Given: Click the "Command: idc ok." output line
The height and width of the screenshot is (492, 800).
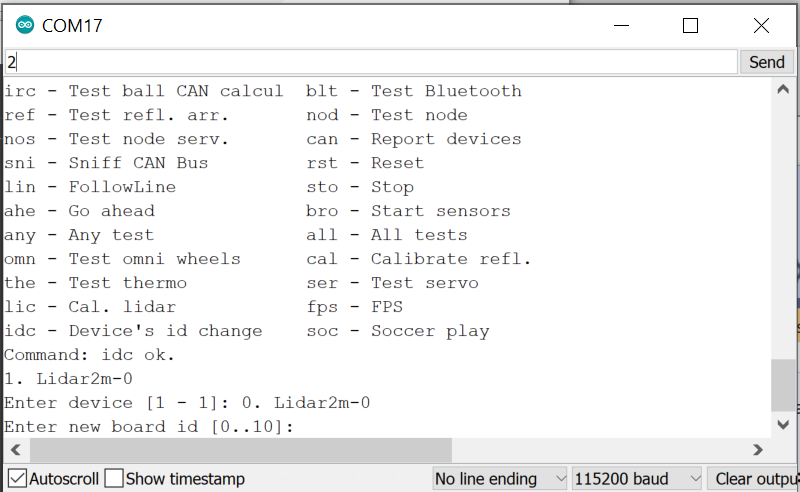Looking at the screenshot, I should click(x=90, y=355).
